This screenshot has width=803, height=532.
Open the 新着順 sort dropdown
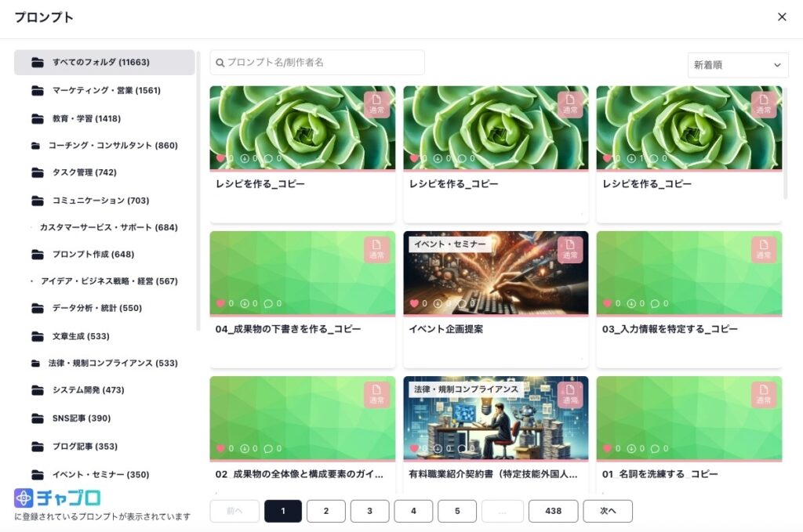(737, 66)
